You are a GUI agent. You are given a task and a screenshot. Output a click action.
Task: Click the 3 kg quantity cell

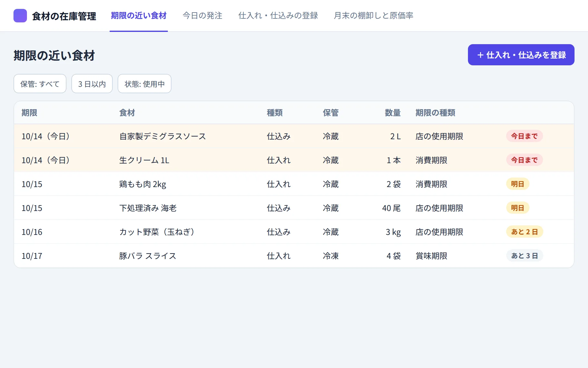click(393, 232)
